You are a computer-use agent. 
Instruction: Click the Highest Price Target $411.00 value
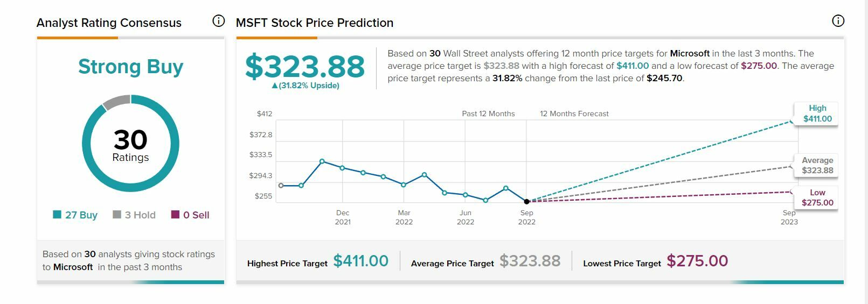[x=360, y=261]
